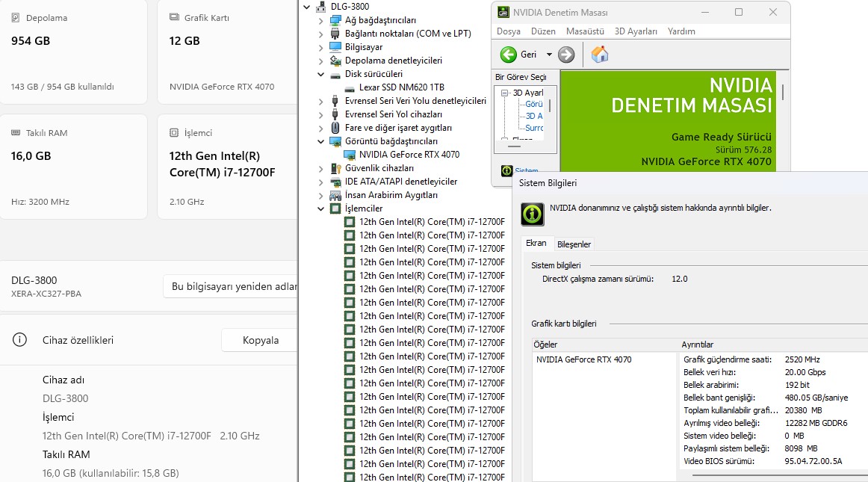Click the Bu bilgisayarı yeniden adlandır button
Image resolution: width=868 pixels, height=482 pixels.
pyautogui.click(x=231, y=286)
